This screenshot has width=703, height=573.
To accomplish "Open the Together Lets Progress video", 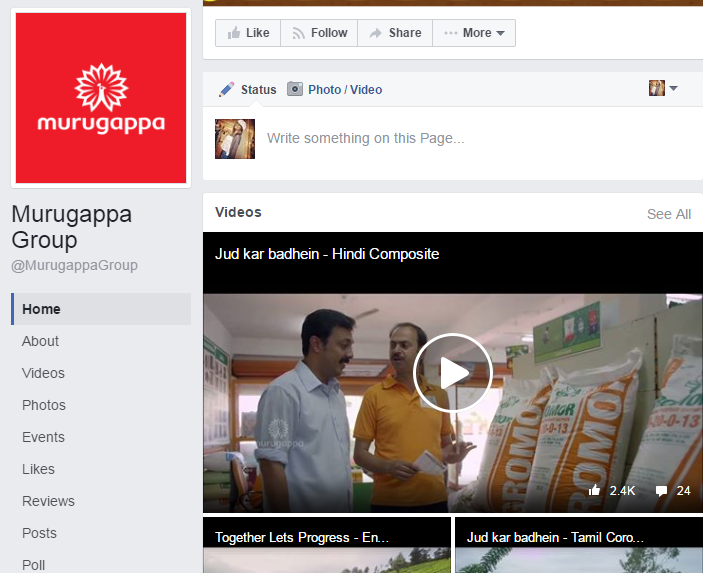I will 327,545.
